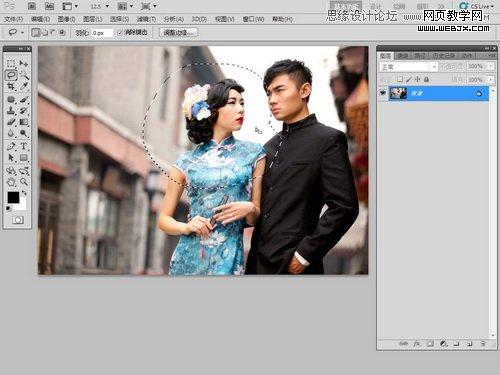
Task: Click the Refine Edge button
Action: [179, 32]
